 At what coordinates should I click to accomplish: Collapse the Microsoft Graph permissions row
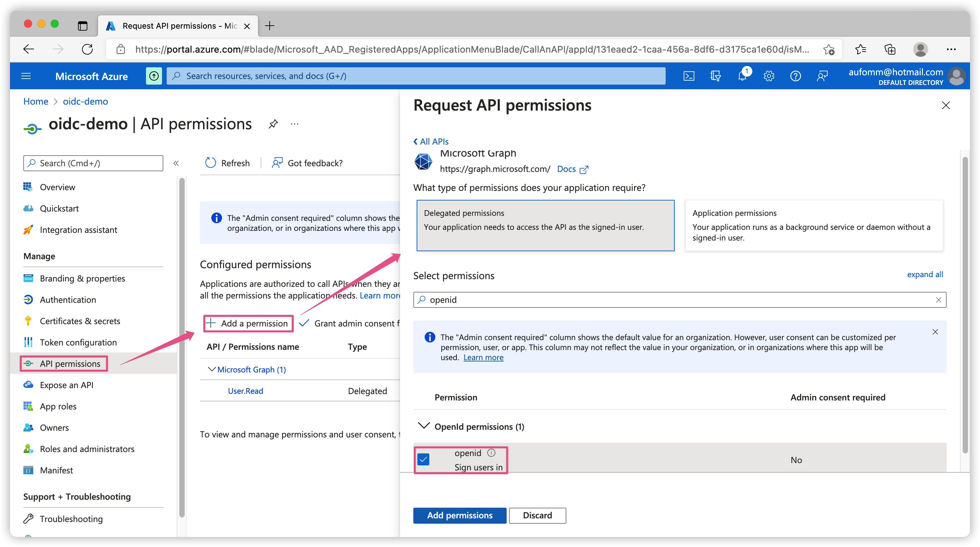212,369
